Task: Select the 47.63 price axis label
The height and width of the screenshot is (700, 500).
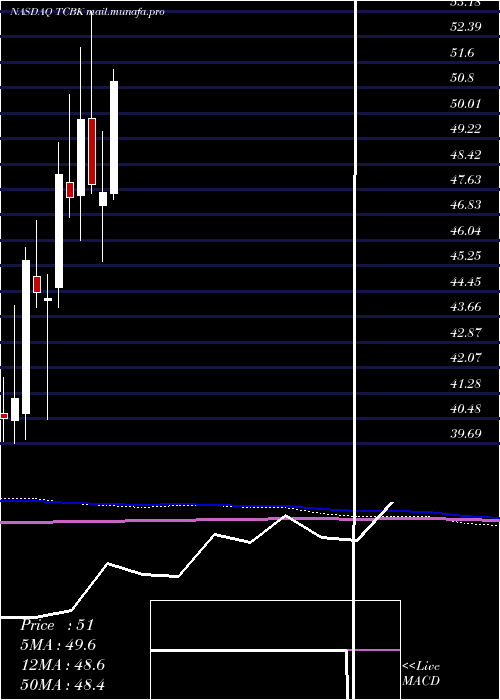Action: 466,180
